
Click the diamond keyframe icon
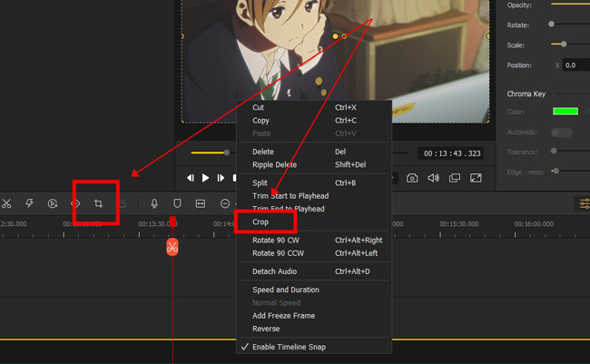75,203
